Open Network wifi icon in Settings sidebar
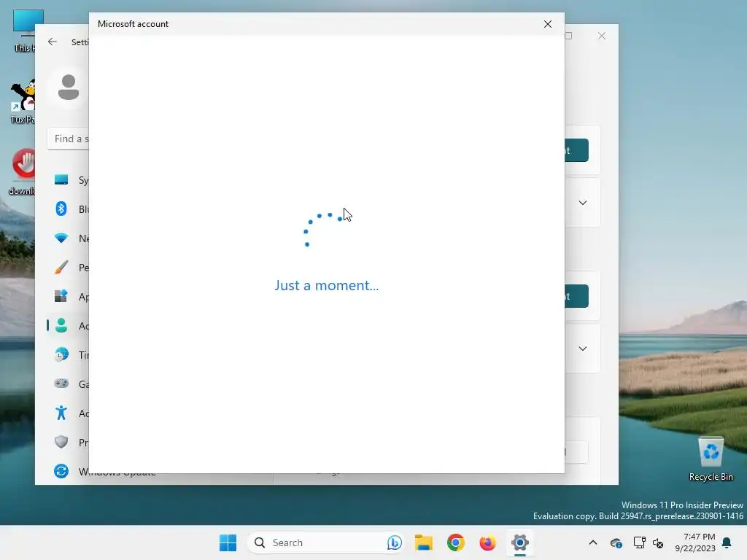 61,238
